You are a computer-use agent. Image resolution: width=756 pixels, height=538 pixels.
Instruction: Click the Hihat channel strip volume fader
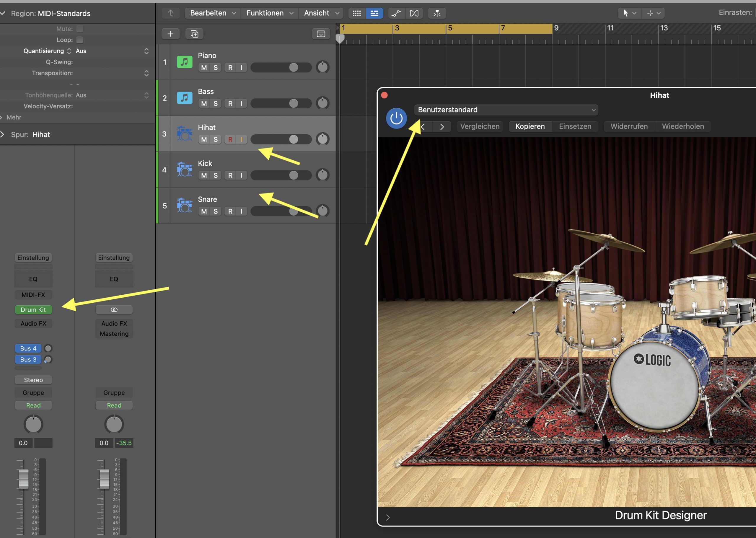click(x=24, y=478)
